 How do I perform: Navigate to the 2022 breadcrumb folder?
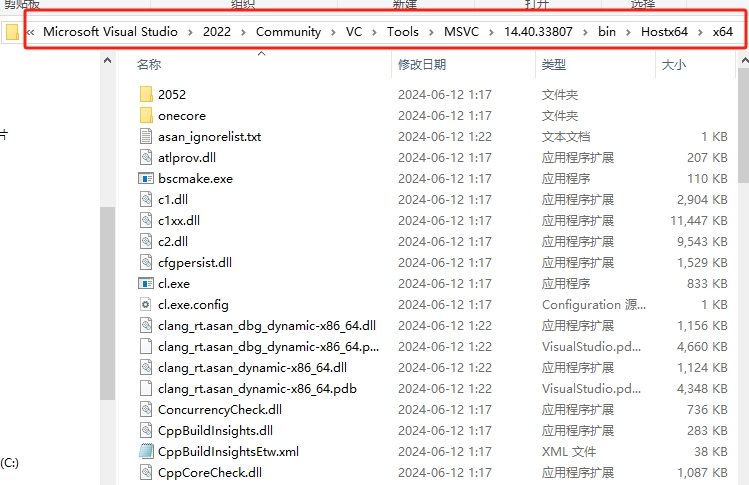pyautogui.click(x=217, y=32)
